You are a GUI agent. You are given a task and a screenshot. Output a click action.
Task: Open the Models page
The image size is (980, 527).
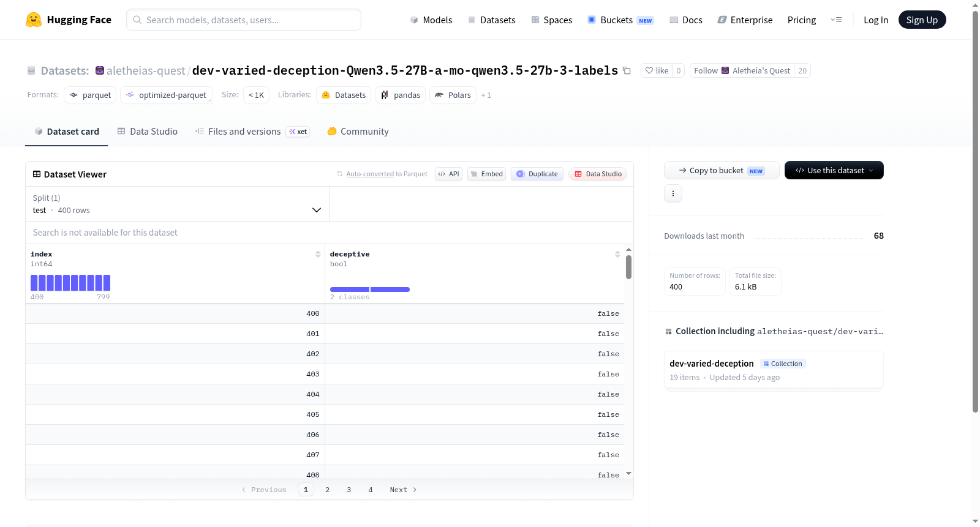pyautogui.click(x=431, y=20)
